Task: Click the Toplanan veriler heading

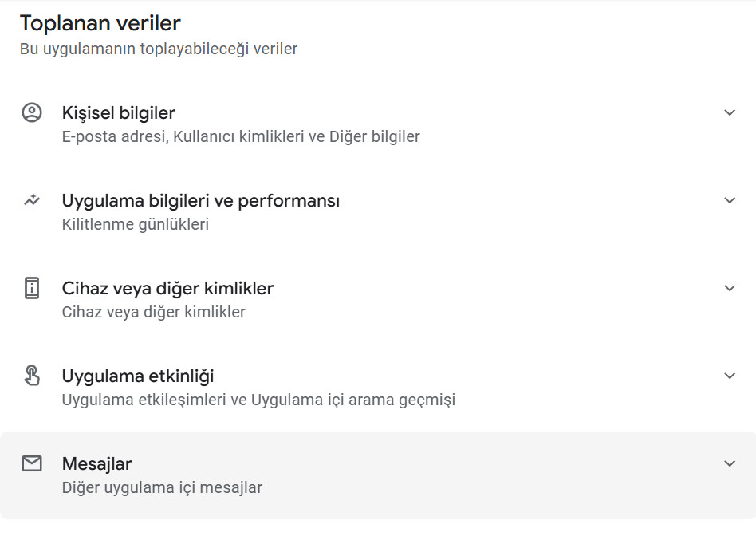Action: coord(100,22)
